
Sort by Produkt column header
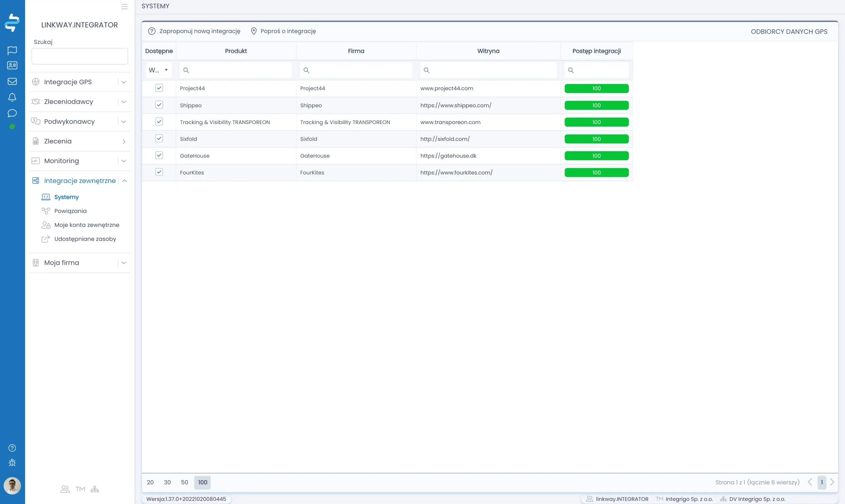click(x=236, y=51)
